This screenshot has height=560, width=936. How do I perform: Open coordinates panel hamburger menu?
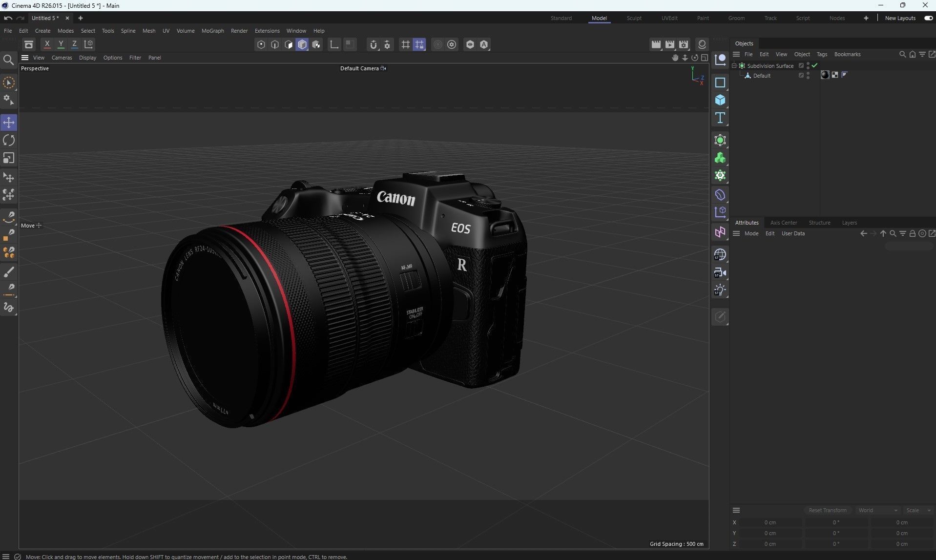736,510
